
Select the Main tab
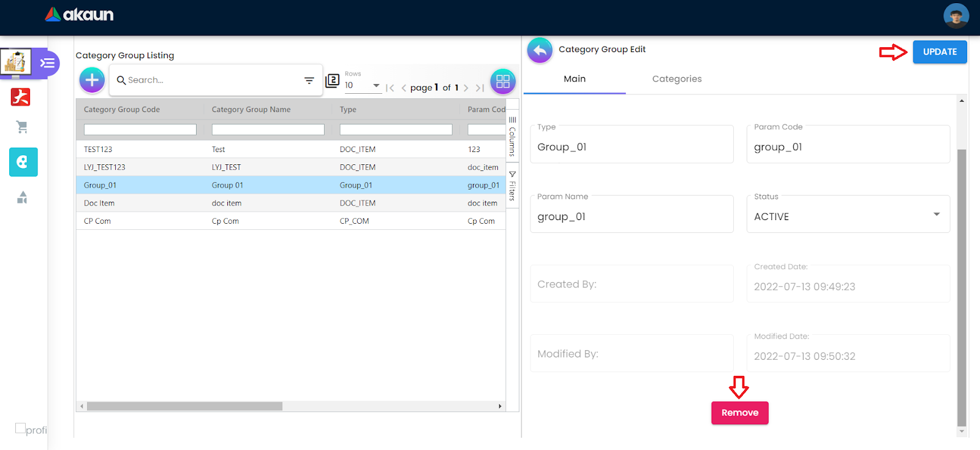point(575,79)
